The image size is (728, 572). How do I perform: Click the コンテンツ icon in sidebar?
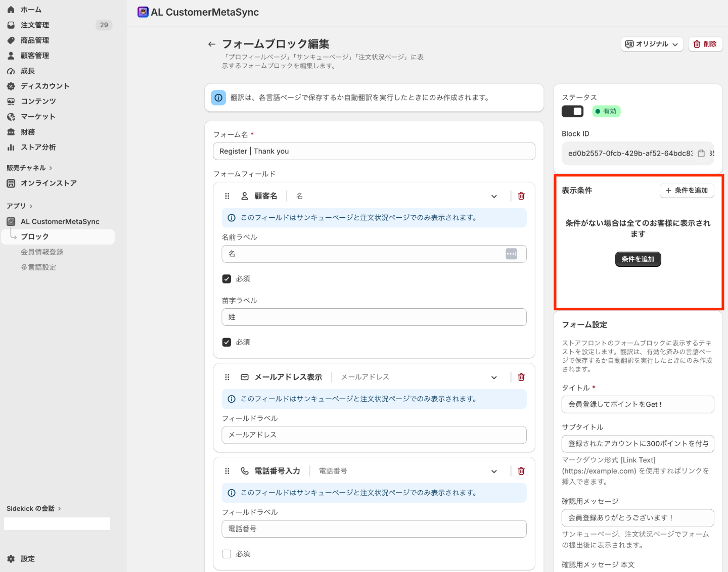point(11,102)
